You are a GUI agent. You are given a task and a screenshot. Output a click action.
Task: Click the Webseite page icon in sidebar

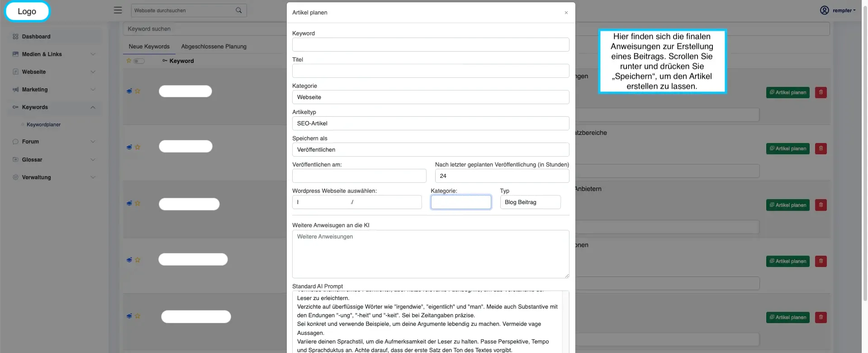coord(15,72)
